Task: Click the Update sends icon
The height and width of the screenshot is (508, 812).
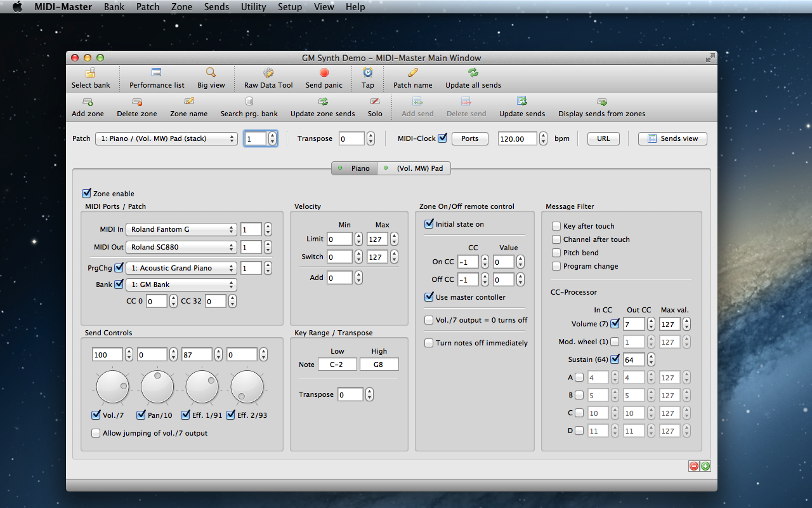Action: pyautogui.click(x=522, y=102)
